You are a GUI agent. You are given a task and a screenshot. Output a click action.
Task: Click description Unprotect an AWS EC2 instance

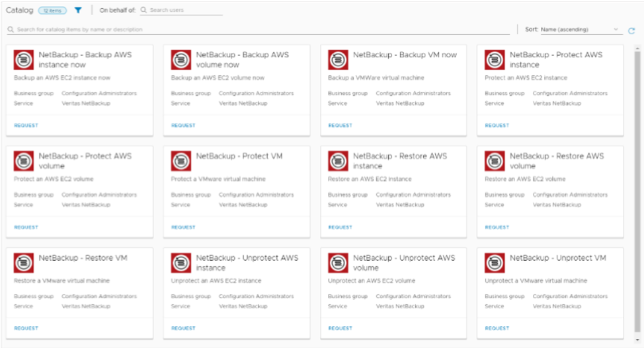coord(216,281)
